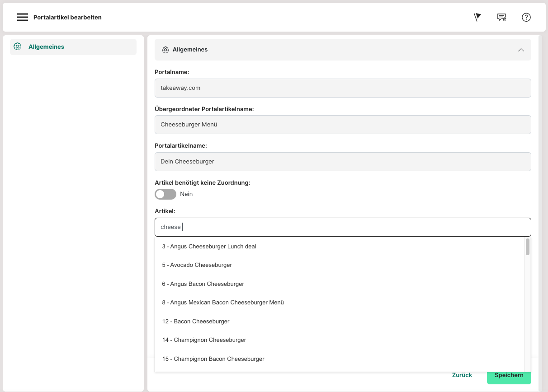
Task: Click the dropdown list scrollbar thumb
Action: tap(527, 247)
